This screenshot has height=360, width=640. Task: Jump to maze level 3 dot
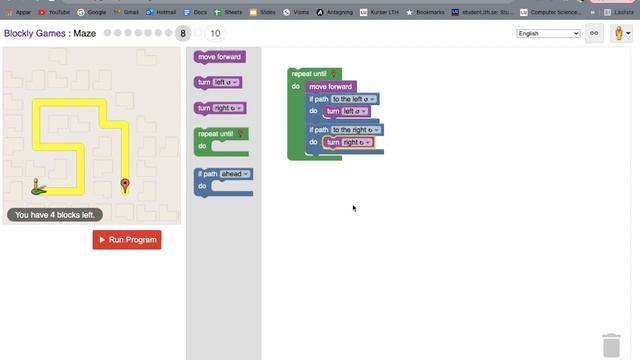coord(128,33)
